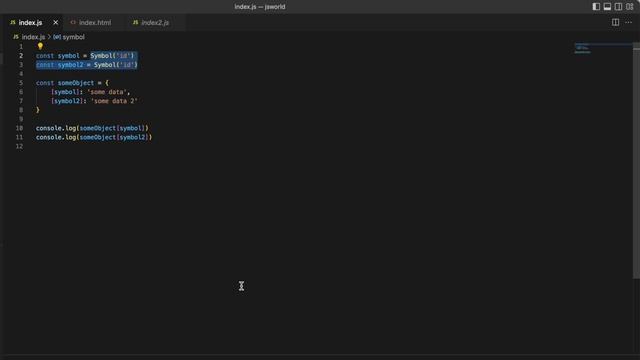The height and width of the screenshot is (360, 640).
Task: Click the HTML file icon on index.html tab
Action: pyautogui.click(x=73, y=22)
